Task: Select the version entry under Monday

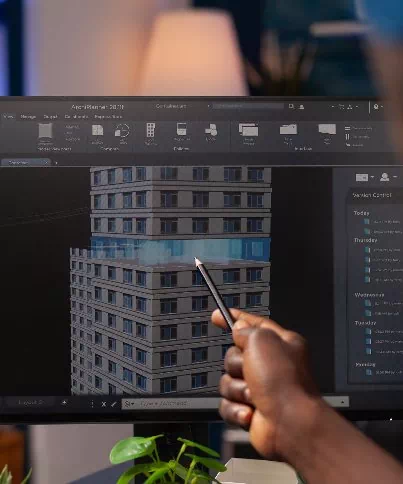Action: [383, 372]
